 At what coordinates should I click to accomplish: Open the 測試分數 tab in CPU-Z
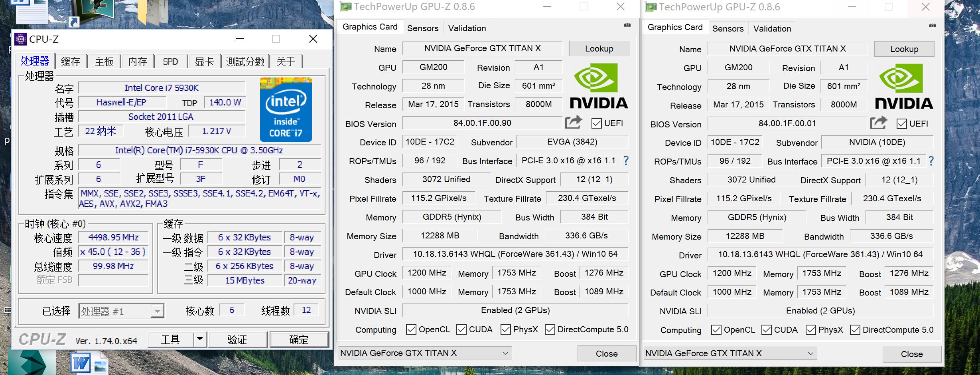[x=245, y=62]
